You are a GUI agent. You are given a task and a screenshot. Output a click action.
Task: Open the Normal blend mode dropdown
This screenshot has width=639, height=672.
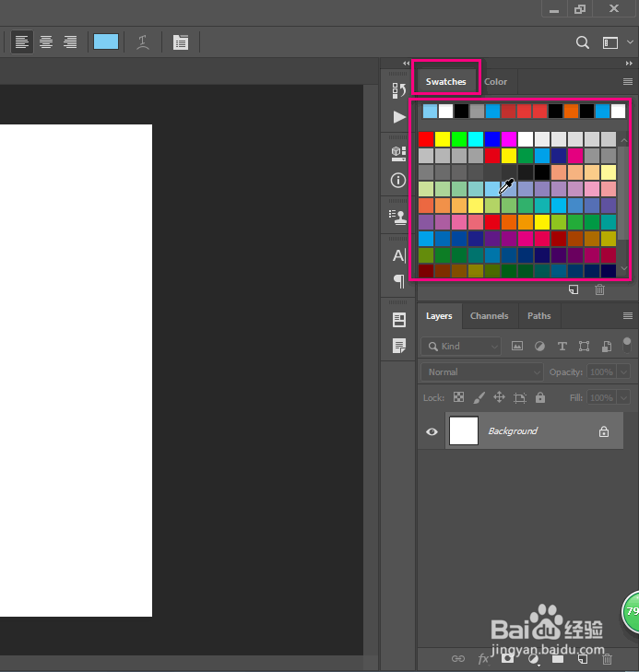click(x=482, y=372)
